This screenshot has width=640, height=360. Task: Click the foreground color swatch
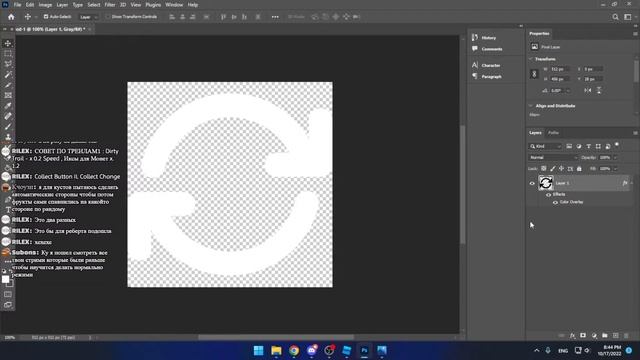[5, 279]
